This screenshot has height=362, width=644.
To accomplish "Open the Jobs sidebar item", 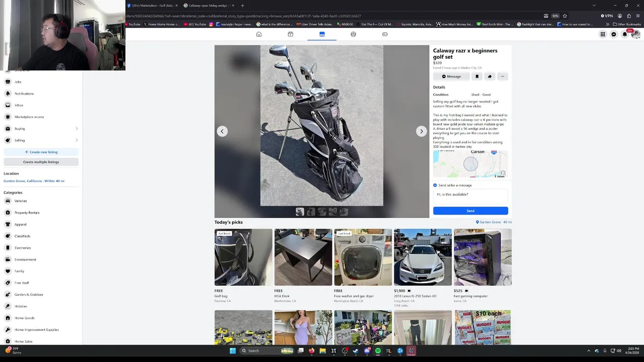I will pos(41,82).
